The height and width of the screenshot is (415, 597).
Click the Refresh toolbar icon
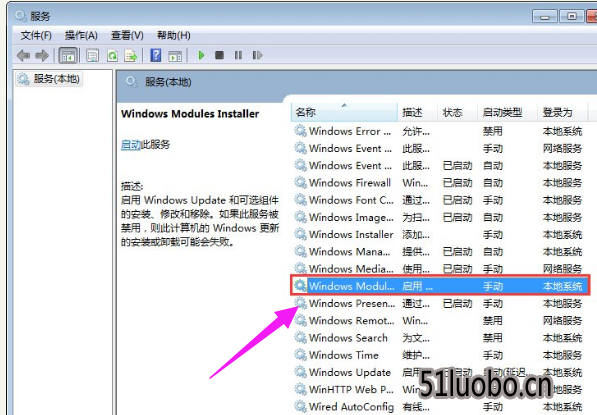[x=112, y=56]
